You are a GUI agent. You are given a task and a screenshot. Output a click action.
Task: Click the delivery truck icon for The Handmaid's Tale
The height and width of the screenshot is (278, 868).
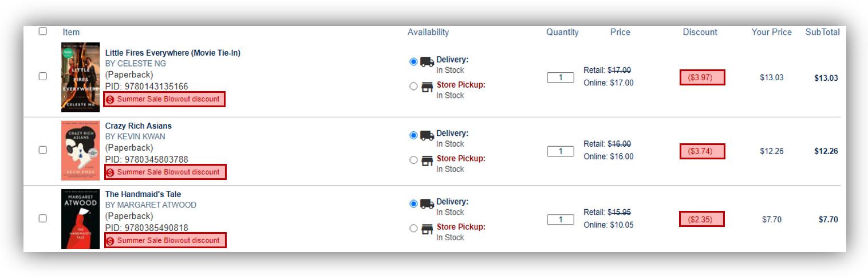(427, 204)
